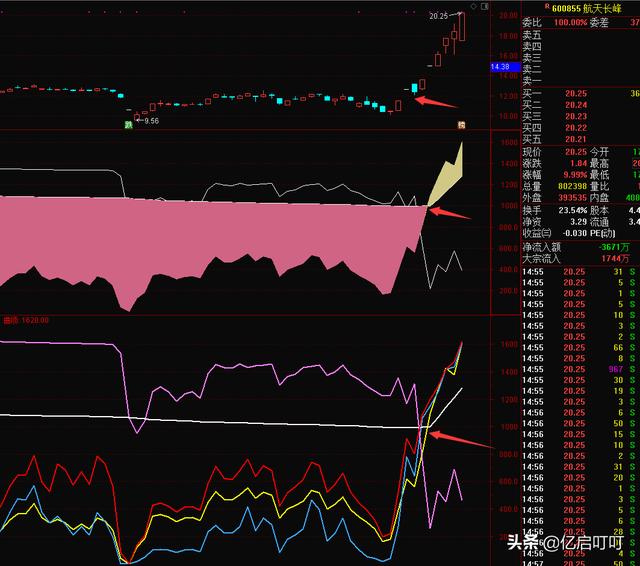Click the 榜 marker under the latest candle
Image resolution: width=640 pixels, height=566 pixels.
pos(461,125)
